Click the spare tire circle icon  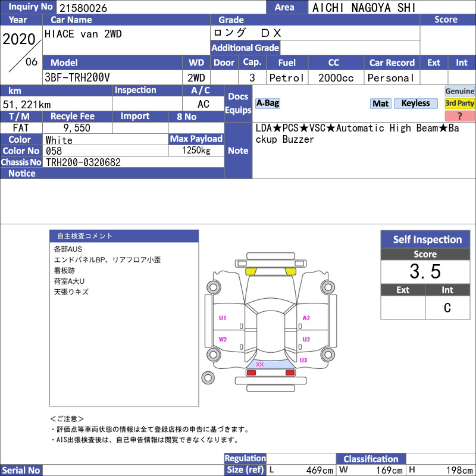pos(208,378)
